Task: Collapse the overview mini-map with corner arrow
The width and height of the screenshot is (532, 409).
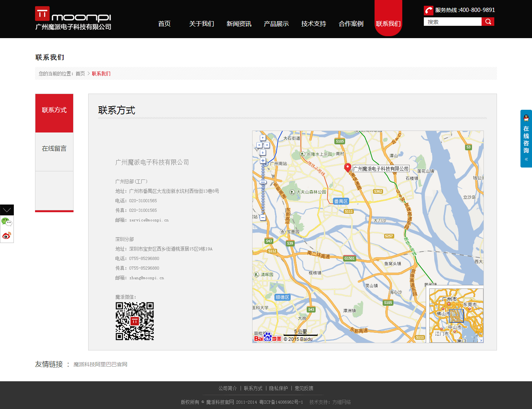Action: tap(480, 340)
